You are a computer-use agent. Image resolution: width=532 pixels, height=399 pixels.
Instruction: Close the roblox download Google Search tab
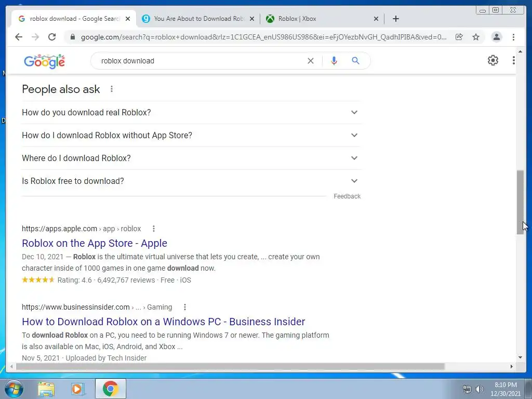[128, 19]
